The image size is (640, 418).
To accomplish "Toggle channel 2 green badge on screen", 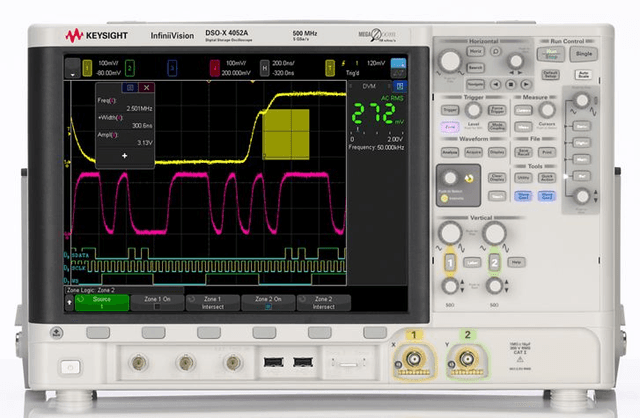I will point(129,68).
